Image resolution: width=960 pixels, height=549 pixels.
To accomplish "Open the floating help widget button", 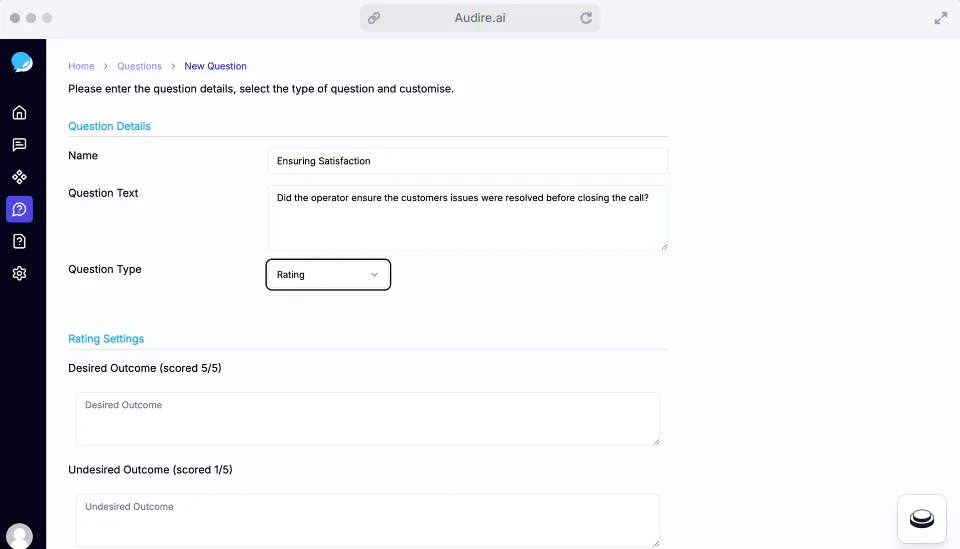I will click(x=921, y=518).
